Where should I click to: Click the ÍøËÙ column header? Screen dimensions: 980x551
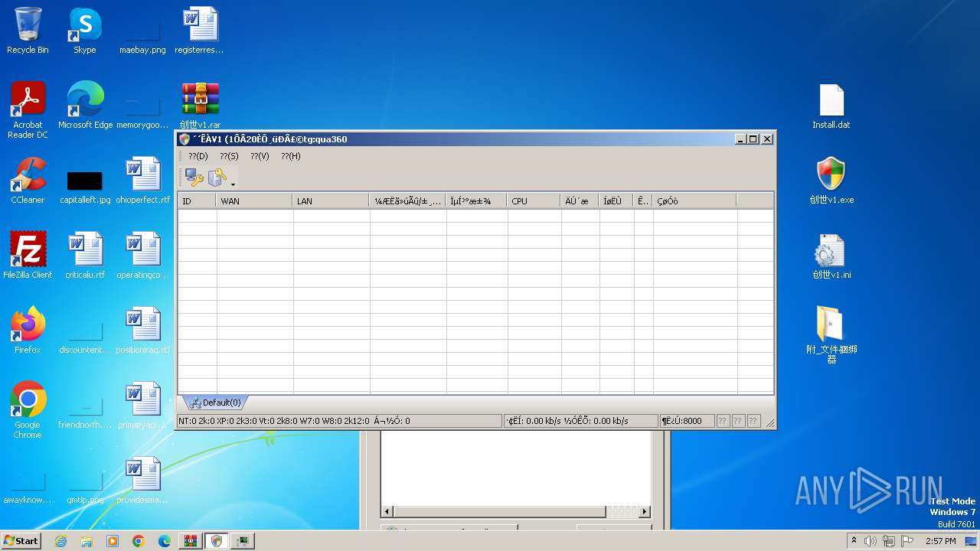tap(617, 201)
